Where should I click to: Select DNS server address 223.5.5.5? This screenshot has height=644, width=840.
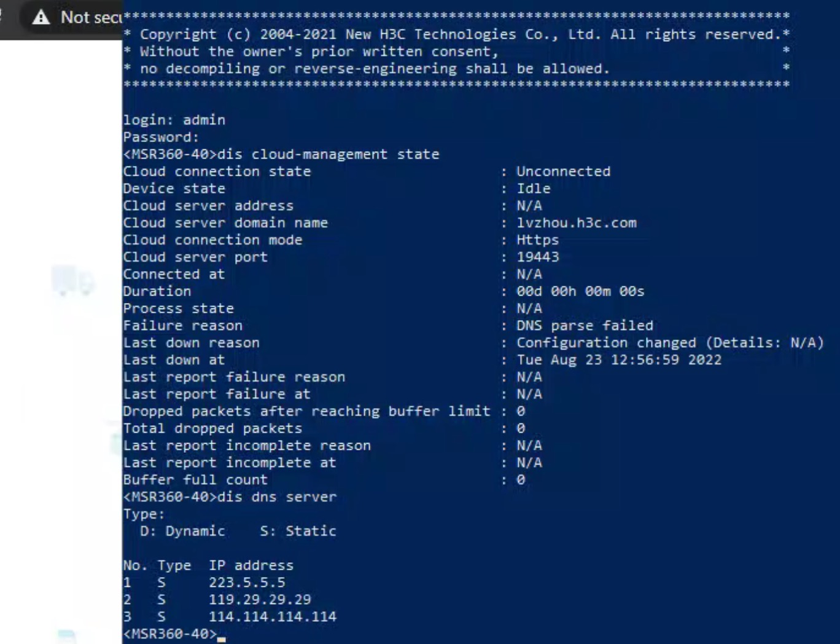point(247,583)
